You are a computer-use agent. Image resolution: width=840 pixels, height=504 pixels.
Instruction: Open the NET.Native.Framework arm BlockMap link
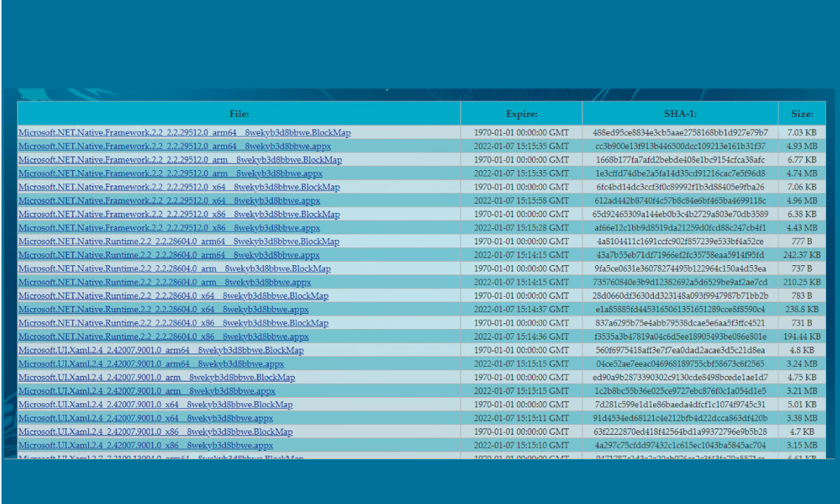point(181,160)
